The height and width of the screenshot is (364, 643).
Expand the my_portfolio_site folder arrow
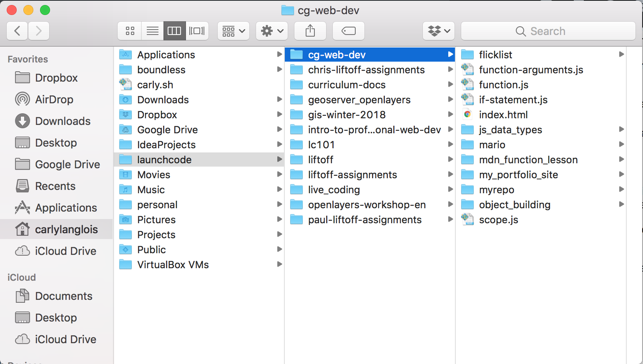(x=621, y=175)
